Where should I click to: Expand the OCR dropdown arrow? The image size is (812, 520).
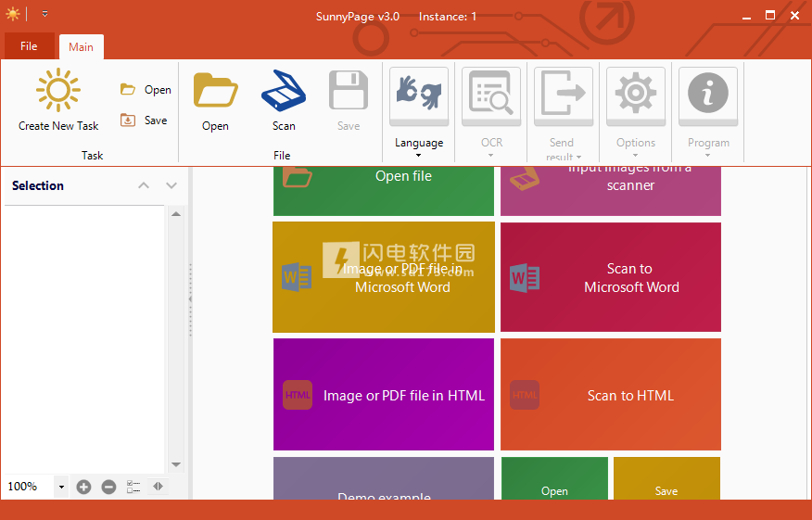pos(490,156)
